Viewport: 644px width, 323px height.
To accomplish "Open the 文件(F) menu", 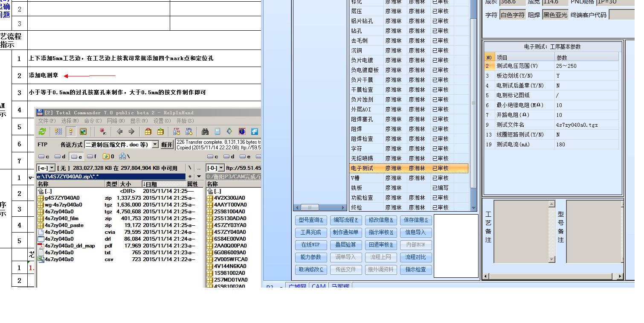I will (47, 121).
